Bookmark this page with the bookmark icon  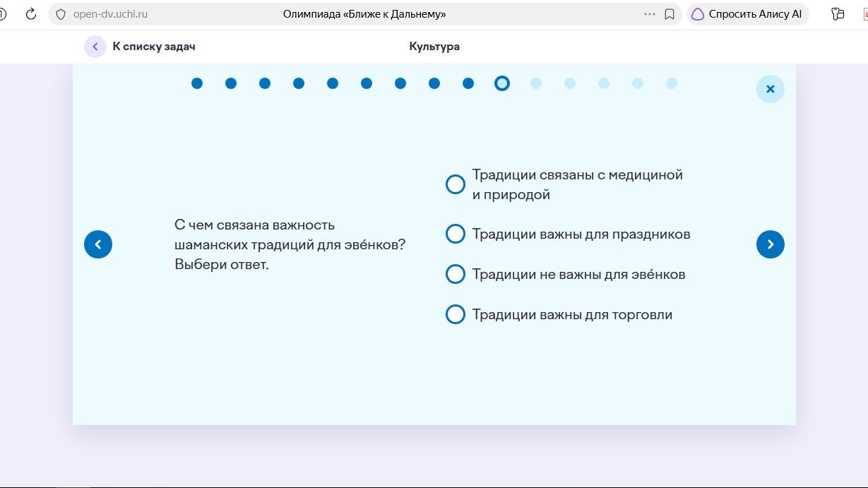coord(670,14)
